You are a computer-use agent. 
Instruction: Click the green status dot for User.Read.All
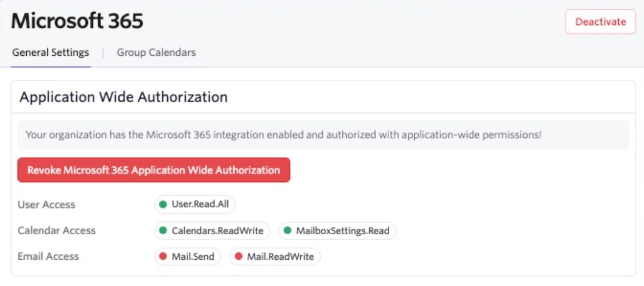pyautogui.click(x=163, y=204)
